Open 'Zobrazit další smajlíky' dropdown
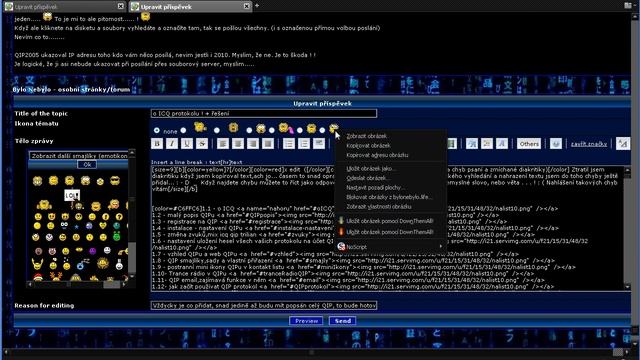This screenshot has height=360, width=640. tap(78, 156)
